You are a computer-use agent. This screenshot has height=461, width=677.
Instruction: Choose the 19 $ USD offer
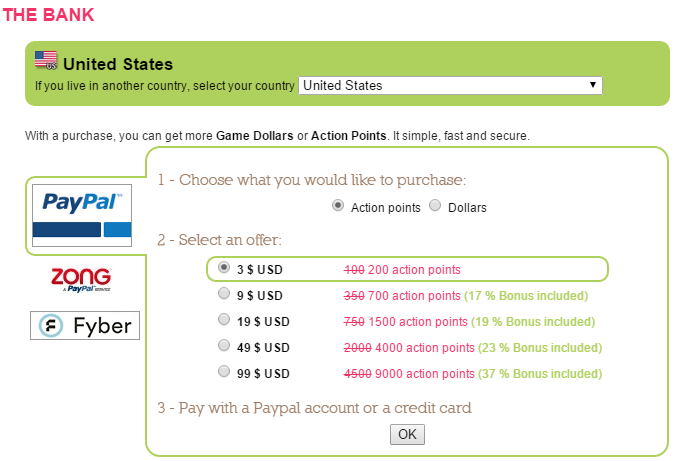point(224,320)
